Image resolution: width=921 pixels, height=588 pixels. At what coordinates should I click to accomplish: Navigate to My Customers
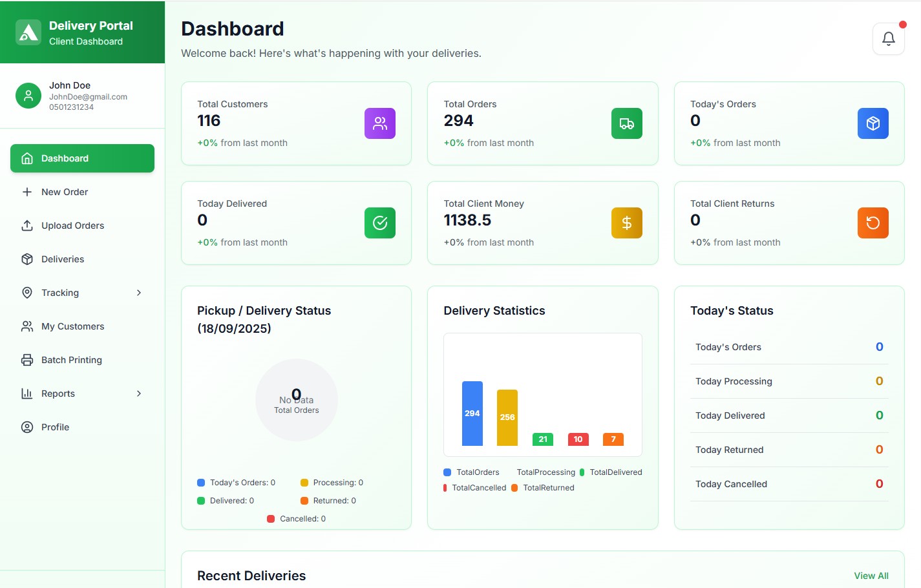point(72,326)
